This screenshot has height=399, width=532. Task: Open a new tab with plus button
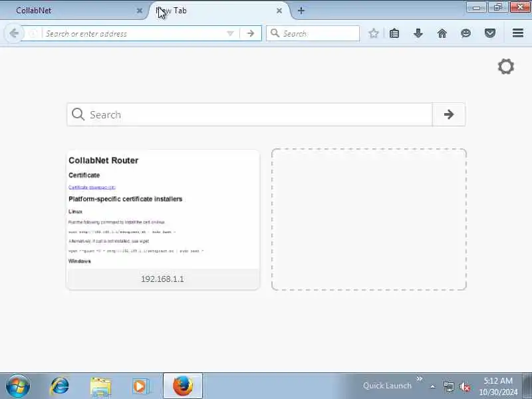301,11
